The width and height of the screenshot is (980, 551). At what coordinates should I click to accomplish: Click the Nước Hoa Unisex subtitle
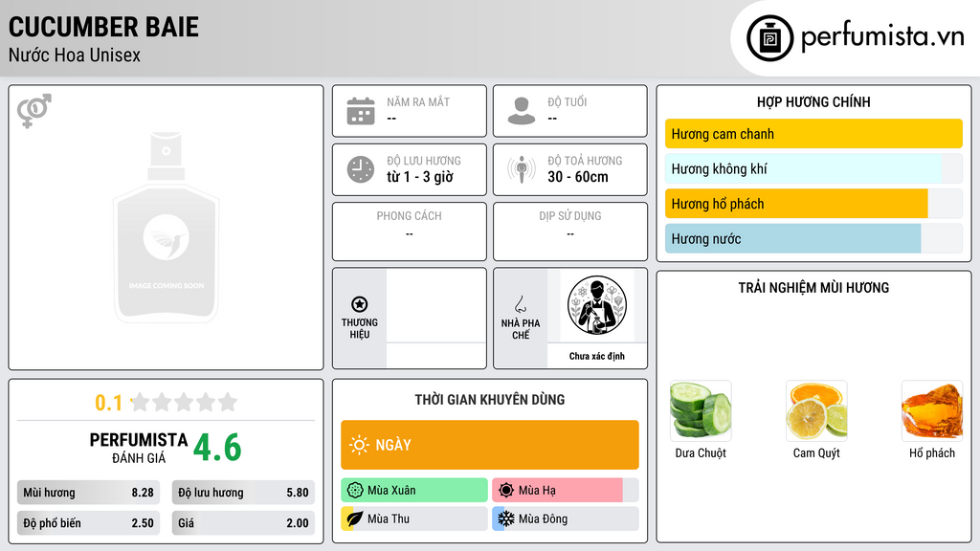pos(75,55)
